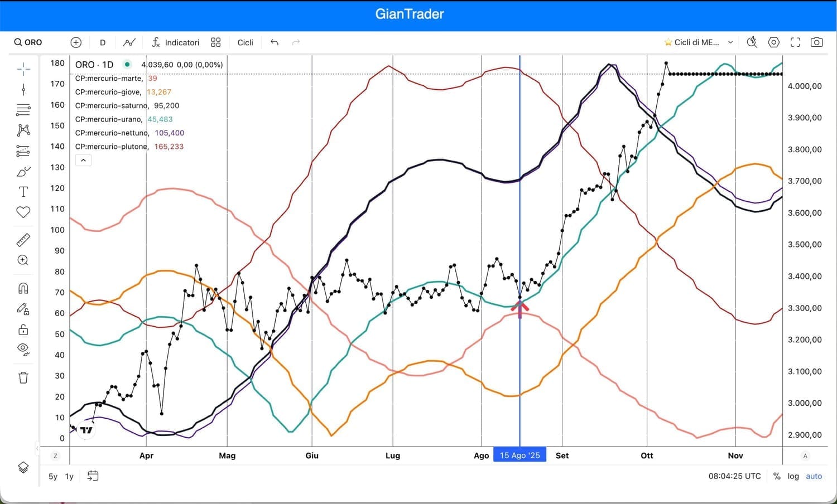Click the Set month label on time axis

[x=562, y=455]
